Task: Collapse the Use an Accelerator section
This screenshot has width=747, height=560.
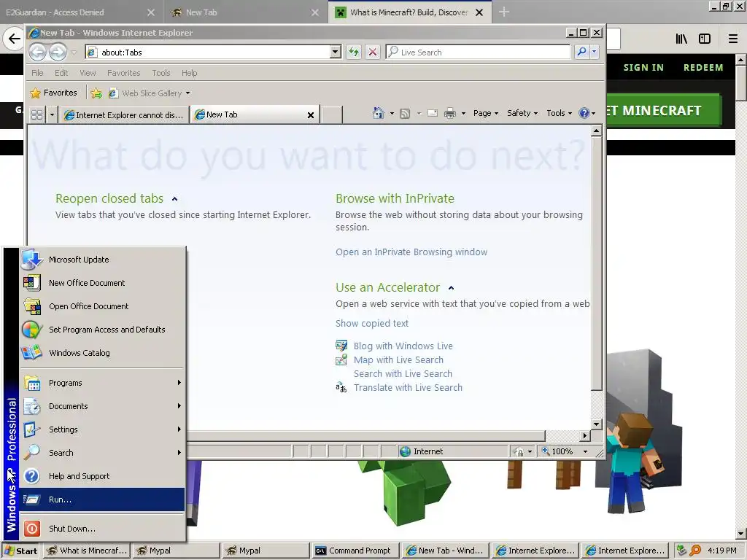Action: point(451,288)
